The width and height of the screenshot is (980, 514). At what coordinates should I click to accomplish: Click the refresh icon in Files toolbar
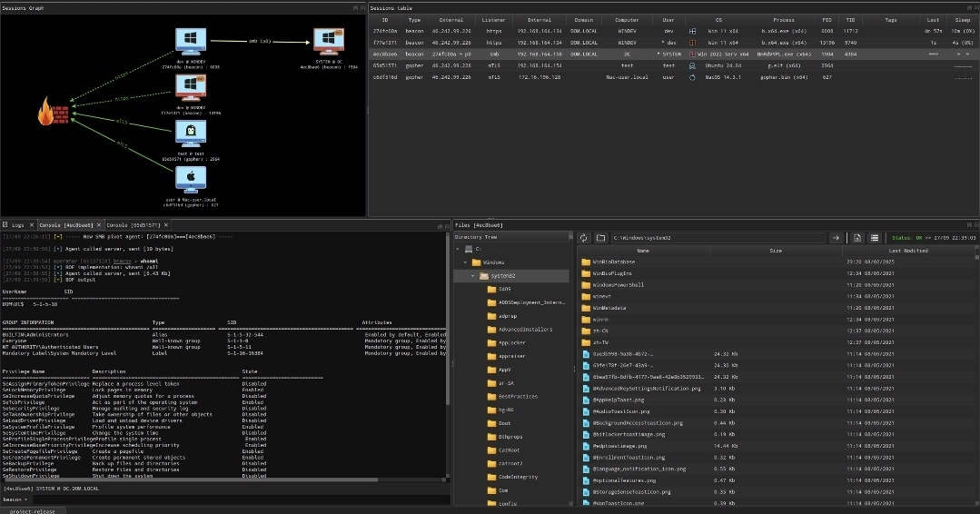coord(584,238)
